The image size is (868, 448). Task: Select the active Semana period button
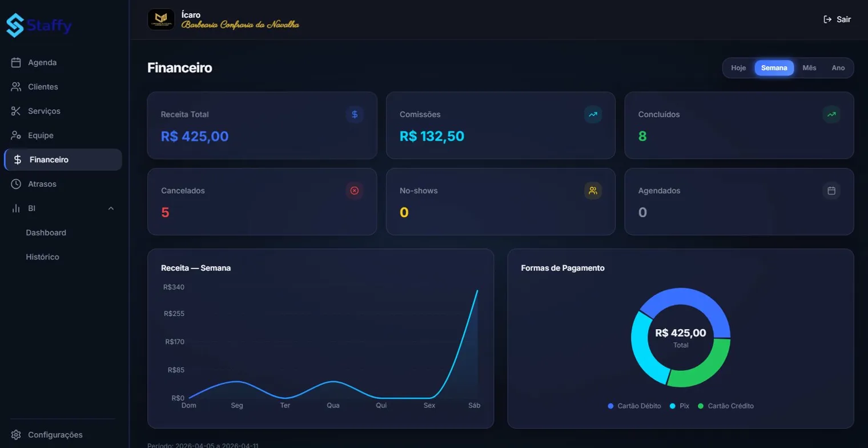coord(774,68)
